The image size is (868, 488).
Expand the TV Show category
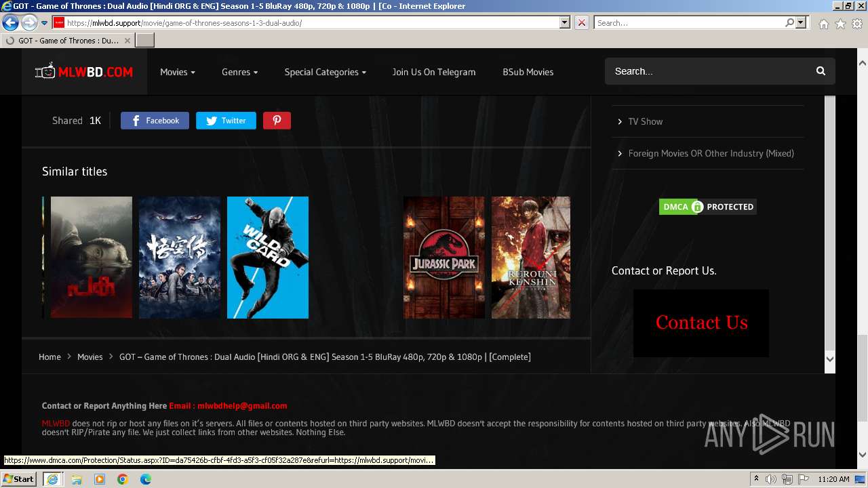tap(645, 121)
